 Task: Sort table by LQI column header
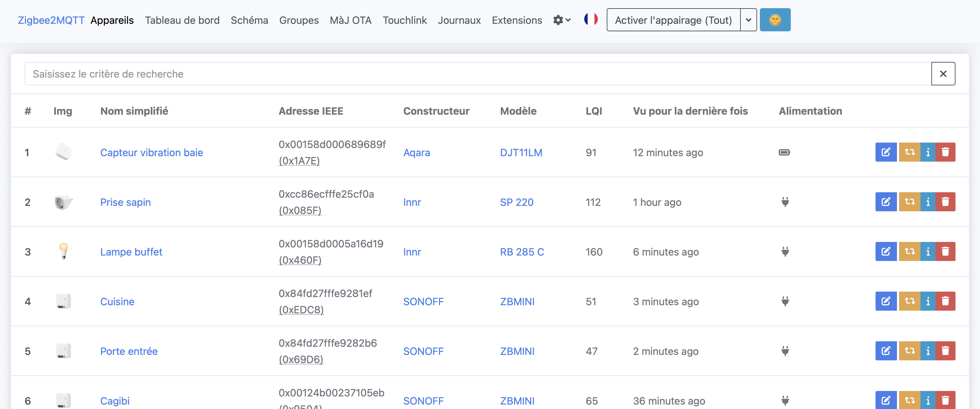[593, 111]
